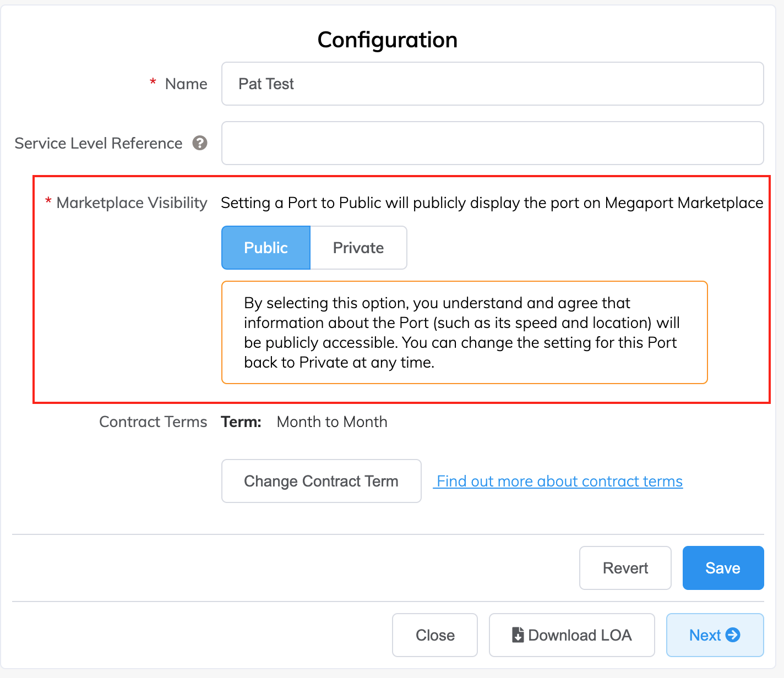Go to Next step
This screenshot has height=678, width=784.
[715, 635]
